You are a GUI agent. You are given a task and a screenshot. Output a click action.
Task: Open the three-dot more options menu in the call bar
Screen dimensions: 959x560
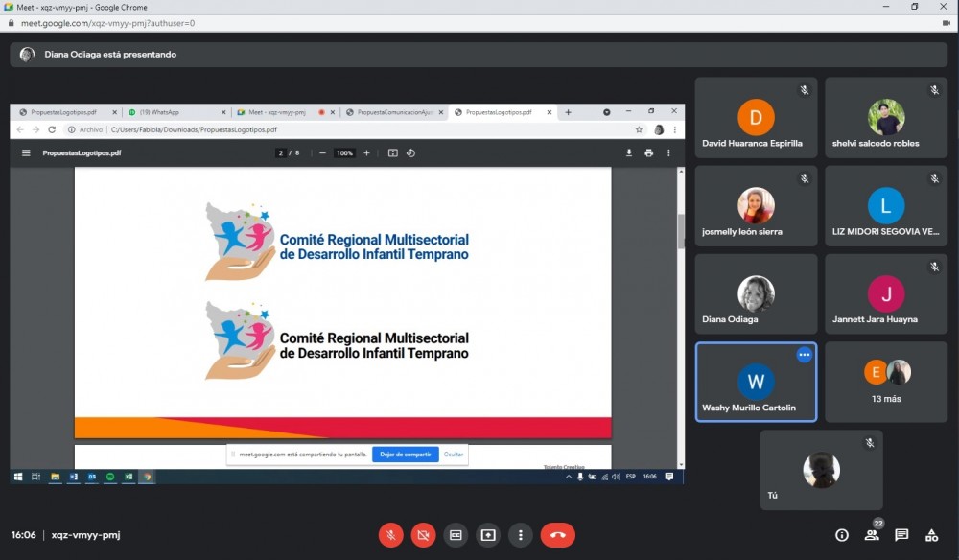521,535
